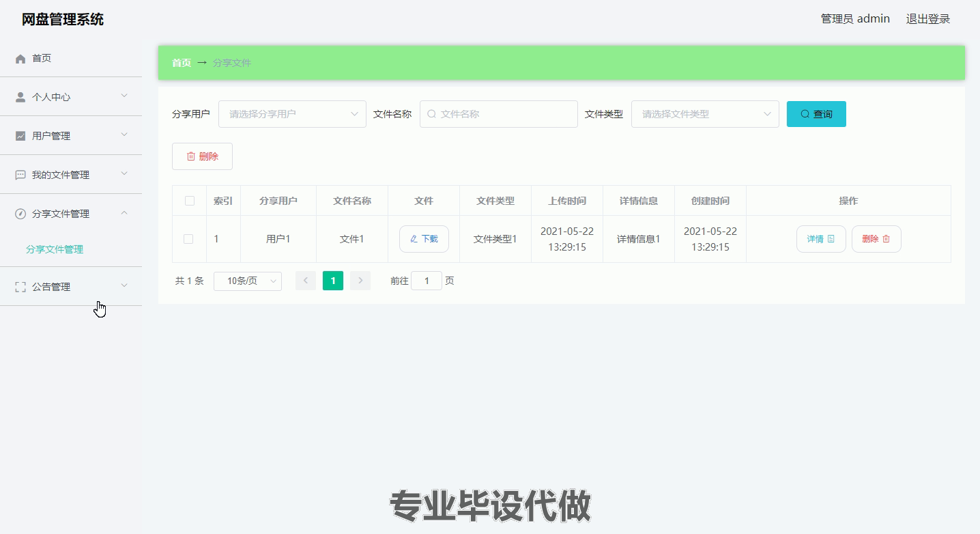Screen dimensions: 980x534
Task: Click the 用户1 cell
Action: click(278, 239)
